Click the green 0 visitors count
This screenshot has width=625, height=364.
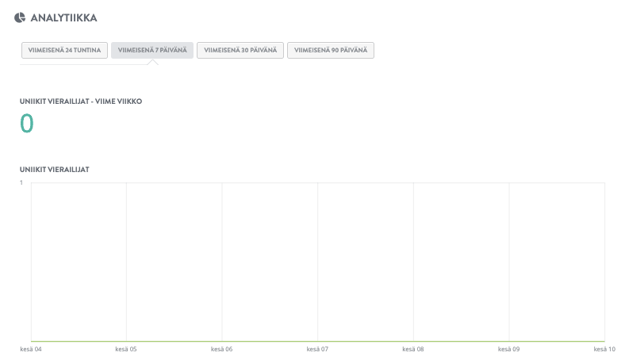pos(27,123)
